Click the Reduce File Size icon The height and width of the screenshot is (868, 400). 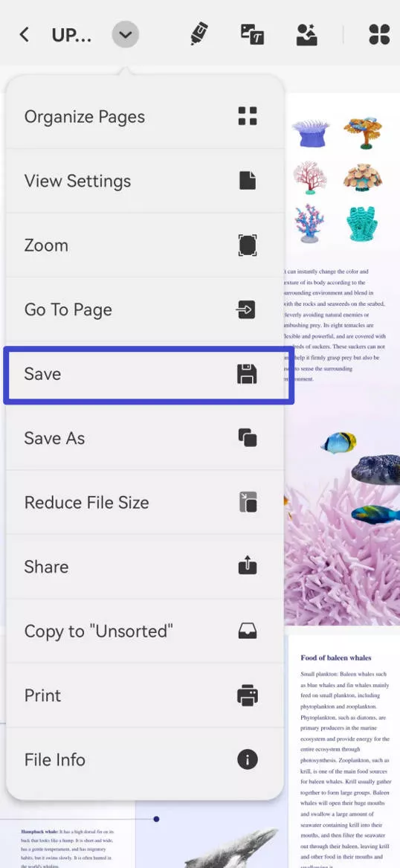coord(248,503)
